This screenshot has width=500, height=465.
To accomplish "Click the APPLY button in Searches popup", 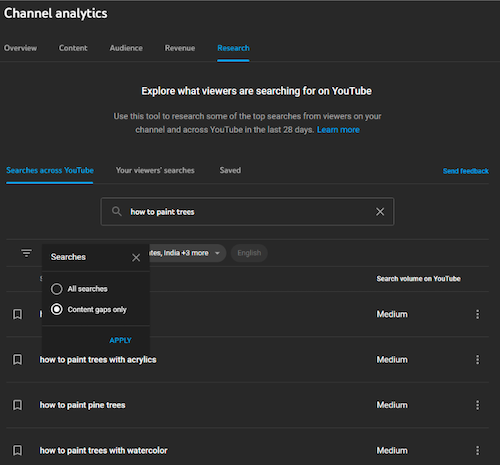I will click(x=120, y=340).
